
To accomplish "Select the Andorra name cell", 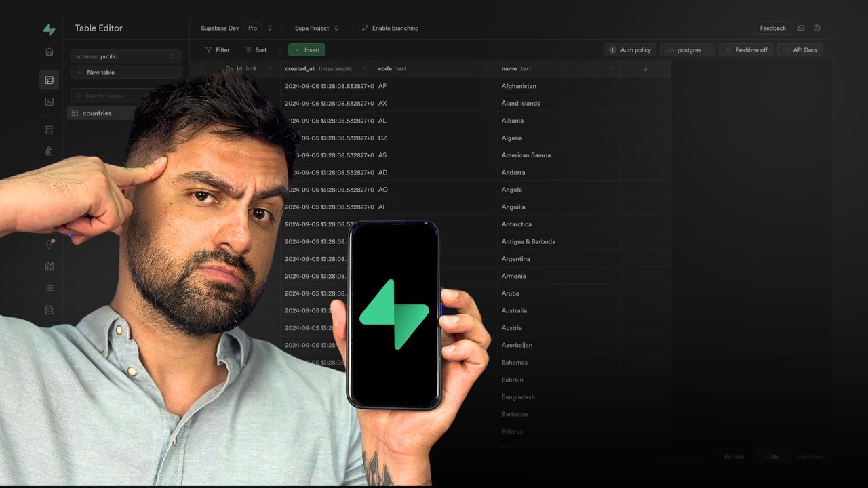I will coord(559,173).
